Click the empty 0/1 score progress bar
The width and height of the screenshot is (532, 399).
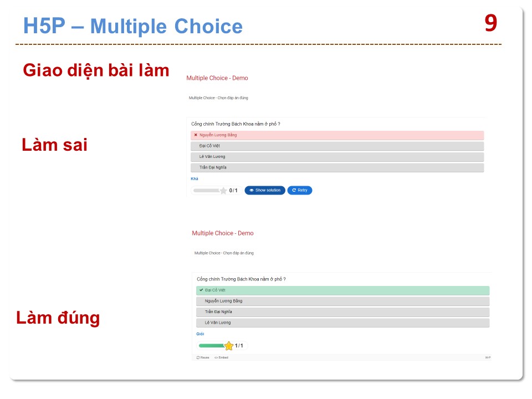(x=206, y=191)
